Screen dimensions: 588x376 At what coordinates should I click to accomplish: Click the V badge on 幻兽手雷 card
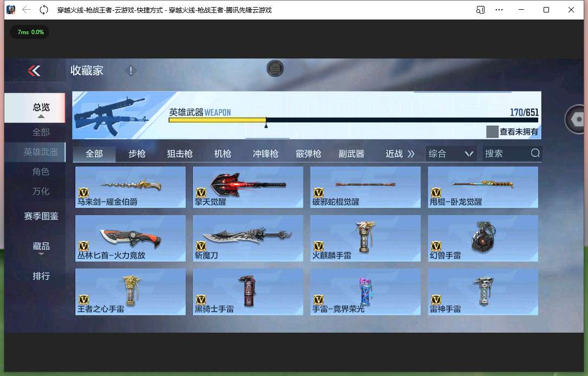436,246
